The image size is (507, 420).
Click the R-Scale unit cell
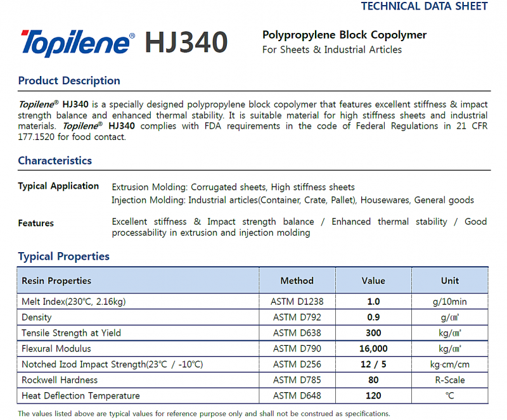(450, 380)
